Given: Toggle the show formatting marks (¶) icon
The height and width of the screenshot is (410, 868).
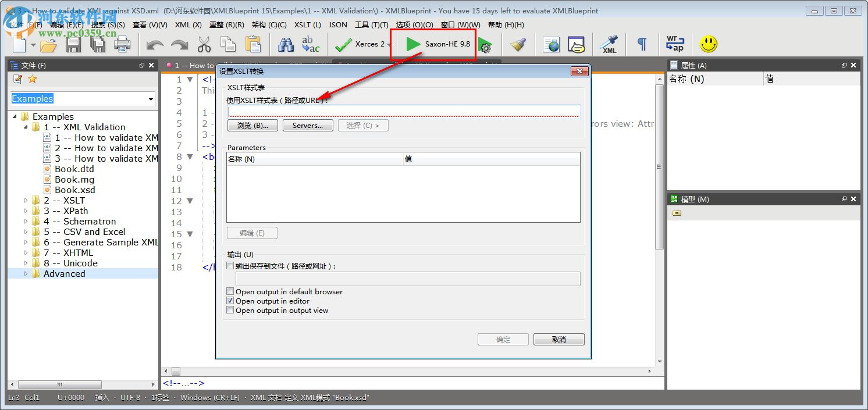Looking at the screenshot, I should (x=641, y=44).
